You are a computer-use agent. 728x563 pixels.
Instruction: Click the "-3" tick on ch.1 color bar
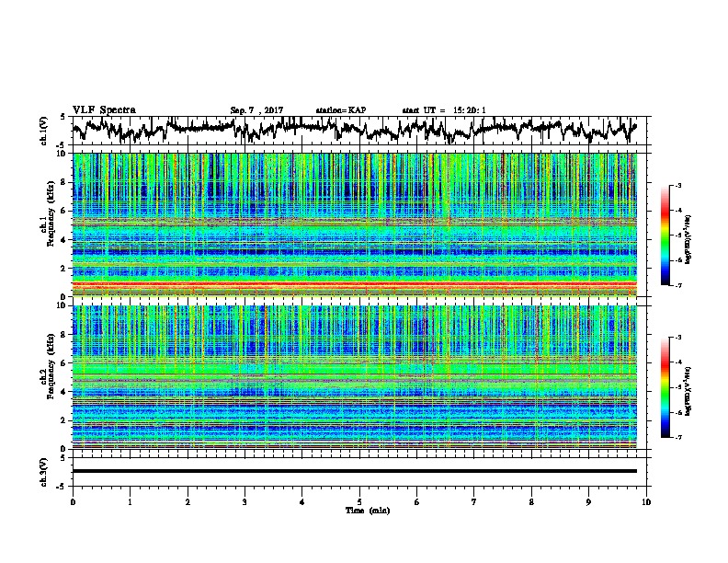coord(678,185)
